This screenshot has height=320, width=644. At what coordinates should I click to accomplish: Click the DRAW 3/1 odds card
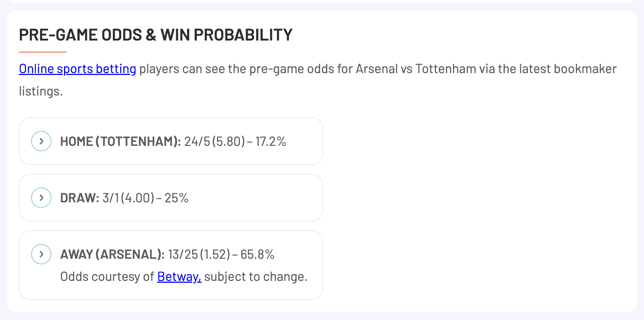(x=170, y=198)
